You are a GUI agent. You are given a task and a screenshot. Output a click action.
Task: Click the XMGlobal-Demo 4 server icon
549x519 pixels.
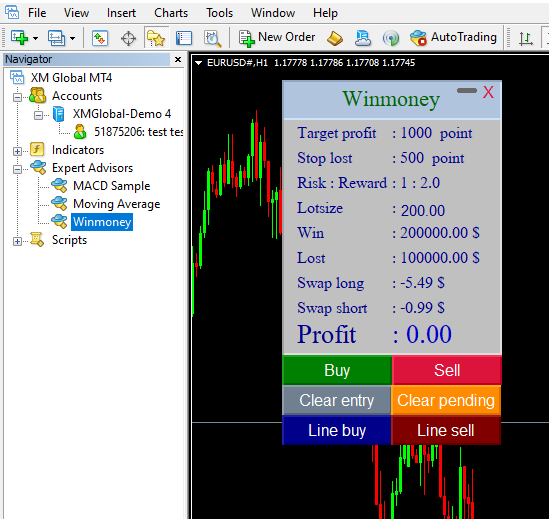59,114
